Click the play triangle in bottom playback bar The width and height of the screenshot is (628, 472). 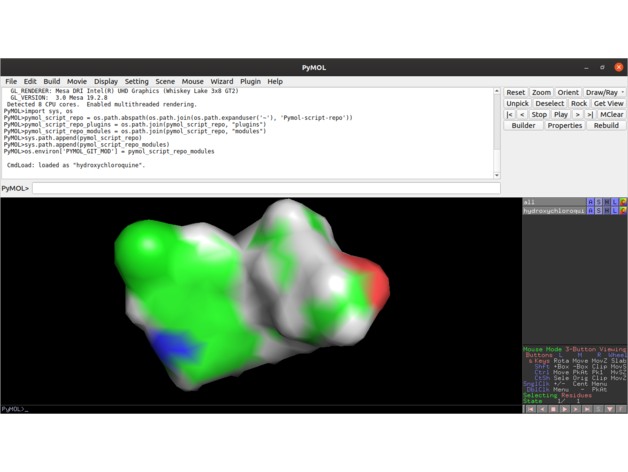[564, 409]
